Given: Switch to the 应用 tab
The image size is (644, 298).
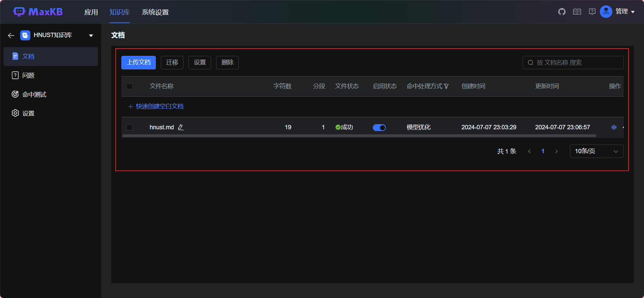Looking at the screenshot, I should click(91, 12).
